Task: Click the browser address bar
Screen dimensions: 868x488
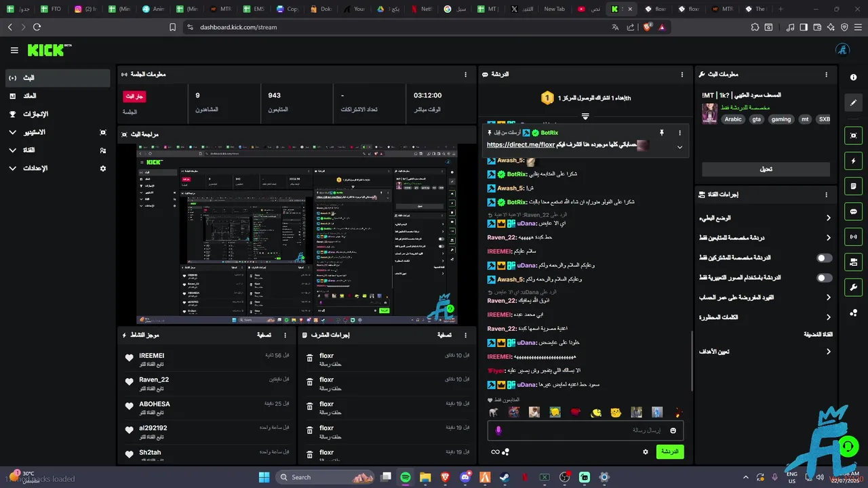Action: 400,27
